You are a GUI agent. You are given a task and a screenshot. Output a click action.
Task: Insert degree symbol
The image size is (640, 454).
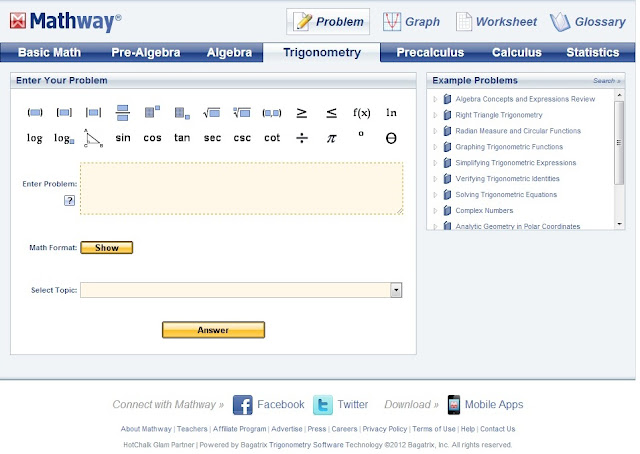pyautogui.click(x=361, y=134)
